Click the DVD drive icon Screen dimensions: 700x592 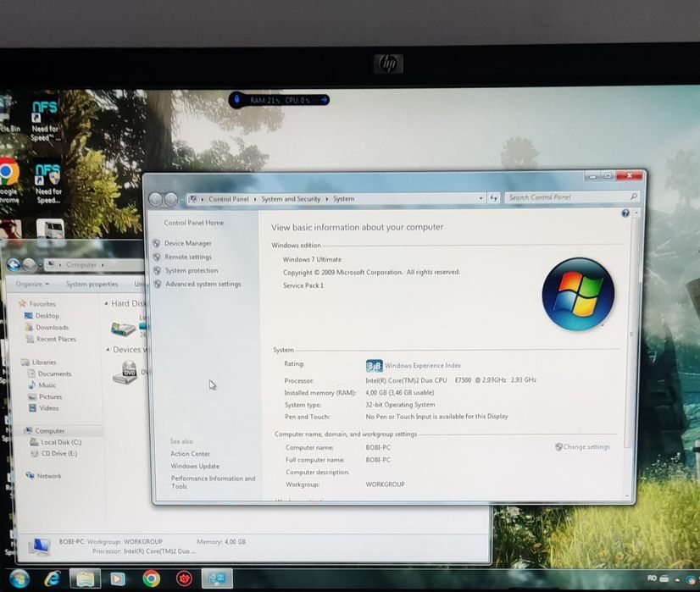[x=125, y=372]
